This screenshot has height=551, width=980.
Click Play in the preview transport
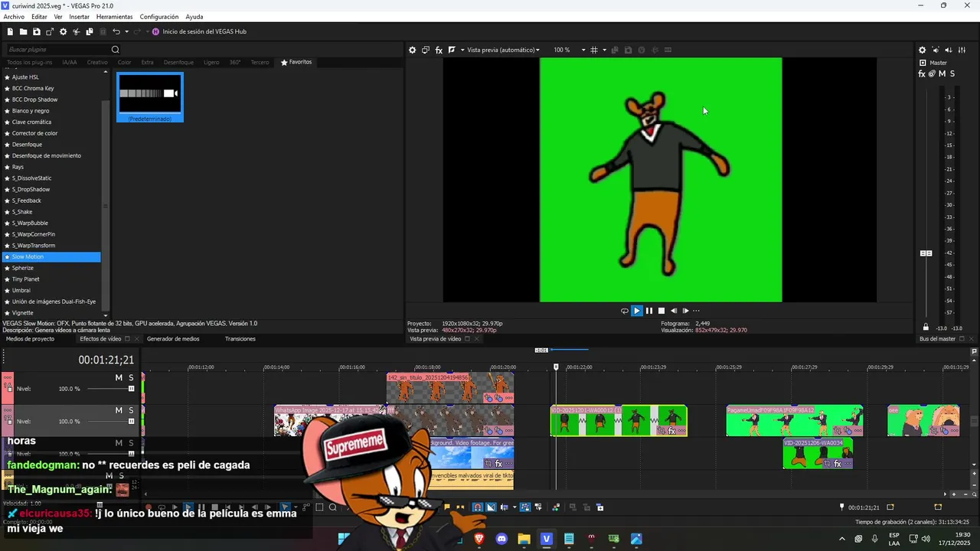click(x=636, y=311)
